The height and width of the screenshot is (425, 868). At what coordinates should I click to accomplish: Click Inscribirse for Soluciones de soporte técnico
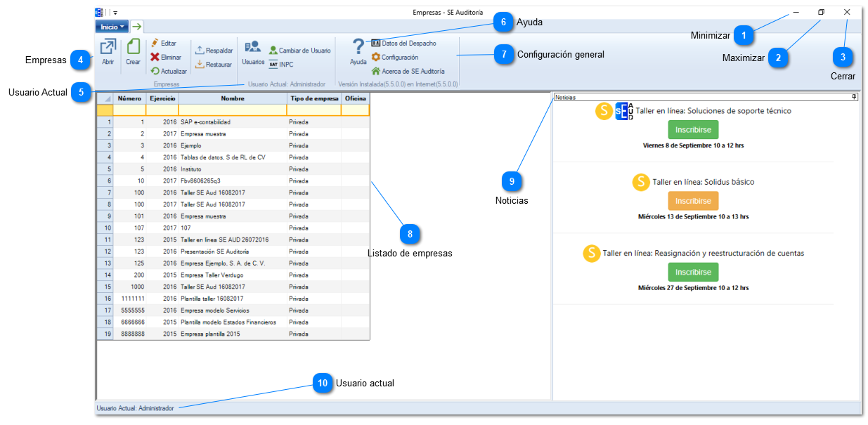(693, 130)
